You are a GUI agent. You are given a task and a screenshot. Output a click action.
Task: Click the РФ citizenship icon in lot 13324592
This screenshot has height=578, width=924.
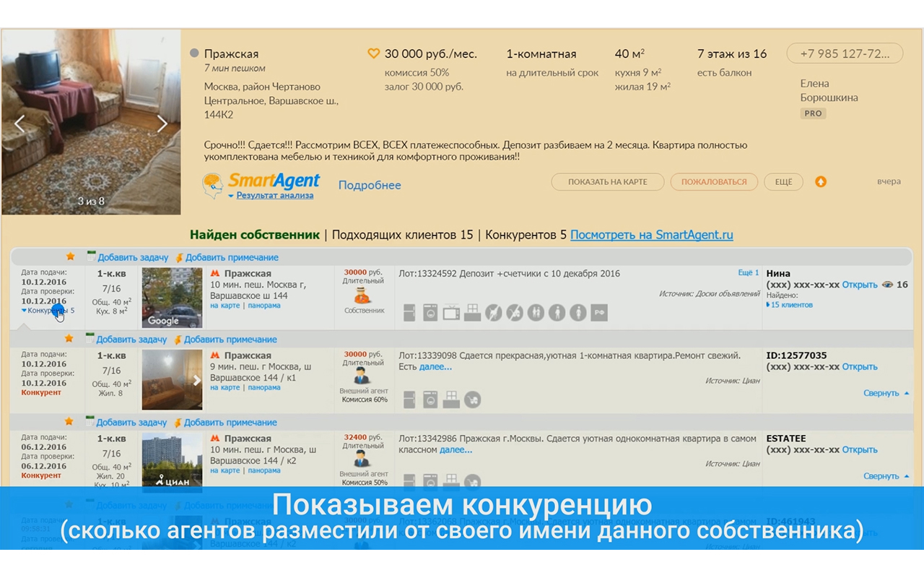598,313
